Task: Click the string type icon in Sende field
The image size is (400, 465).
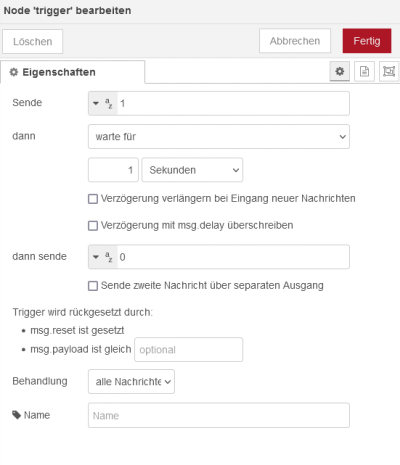Action: coord(109,103)
